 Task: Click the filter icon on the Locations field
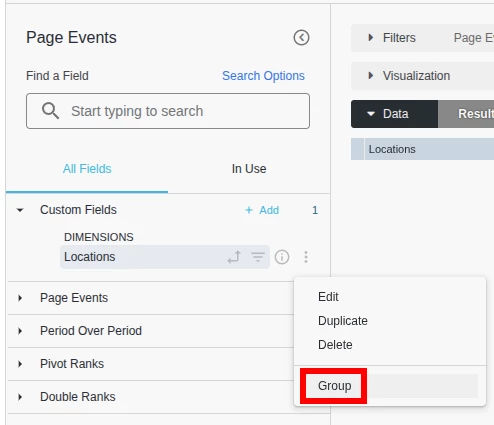coord(258,257)
